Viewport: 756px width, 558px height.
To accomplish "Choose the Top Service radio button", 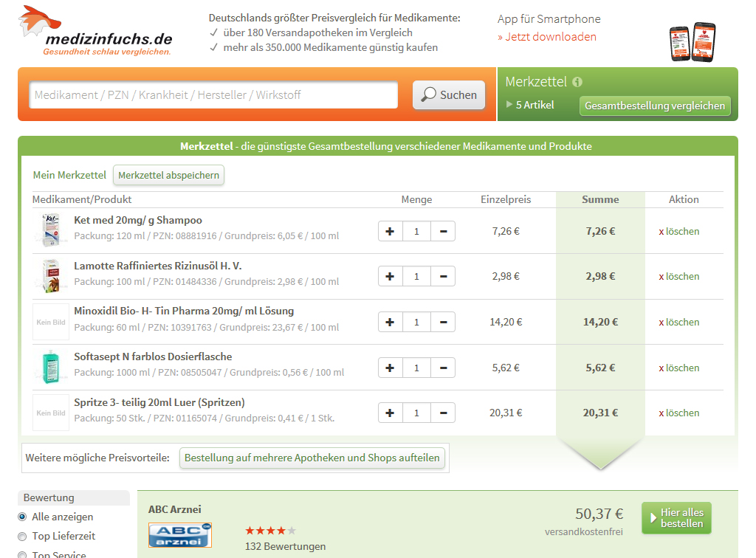I will point(22,554).
